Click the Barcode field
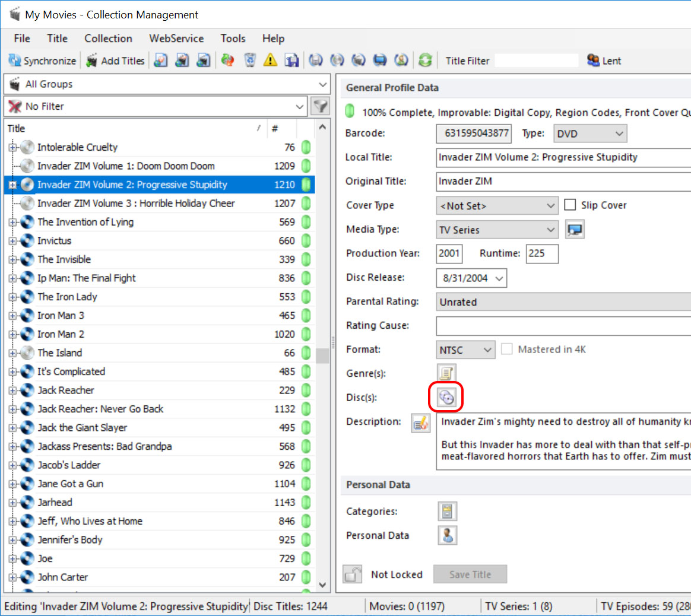 click(x=474, y=134)
